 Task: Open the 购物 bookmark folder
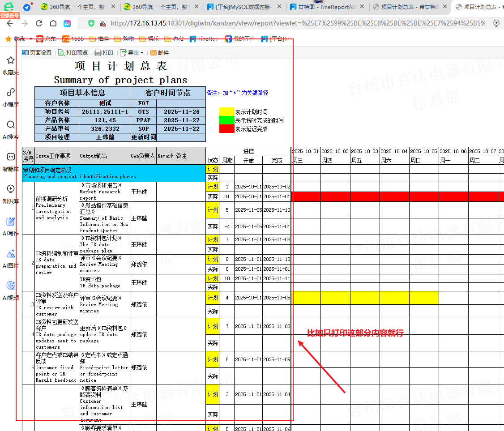coord(124,39)
